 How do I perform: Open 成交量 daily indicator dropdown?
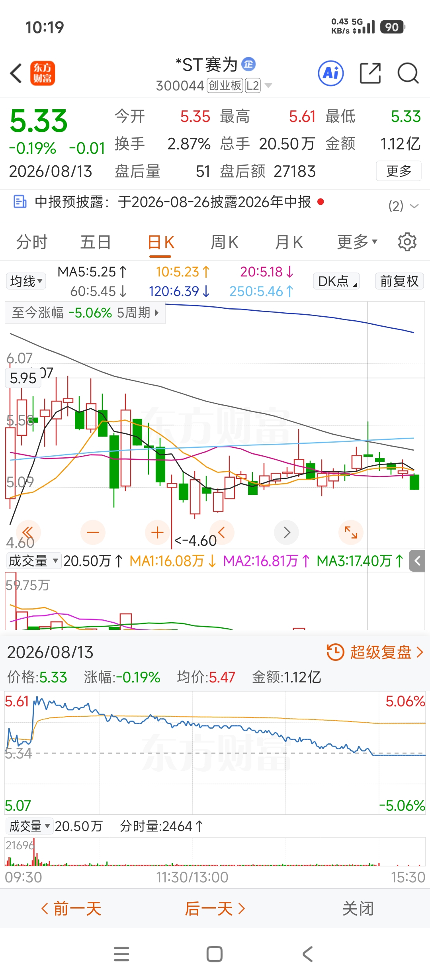(x=33, y=561)
